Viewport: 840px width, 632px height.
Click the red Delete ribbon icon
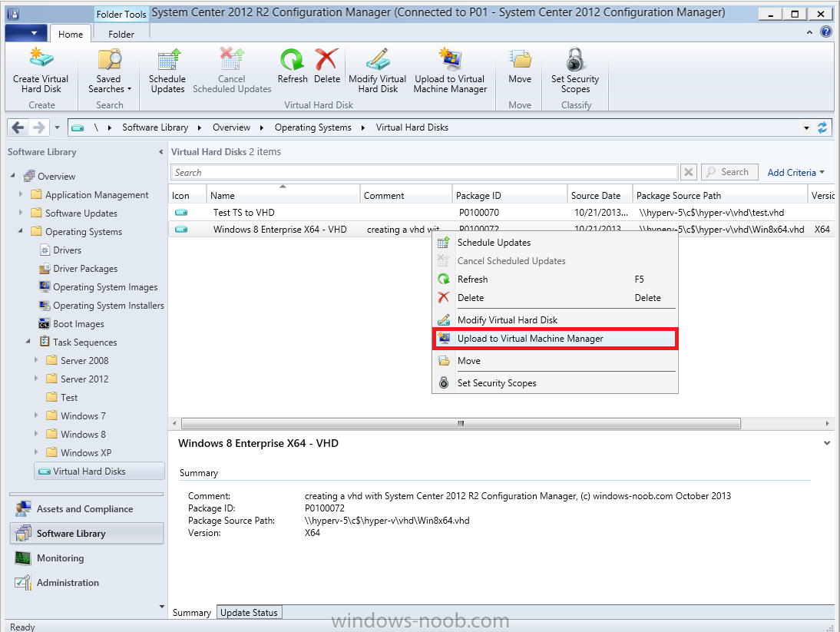click(326, 59)
